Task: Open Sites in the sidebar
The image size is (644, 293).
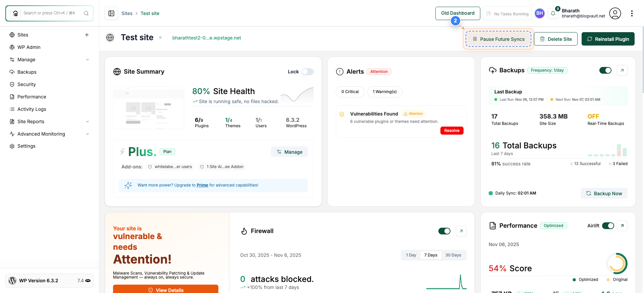Action: (23, 35)
